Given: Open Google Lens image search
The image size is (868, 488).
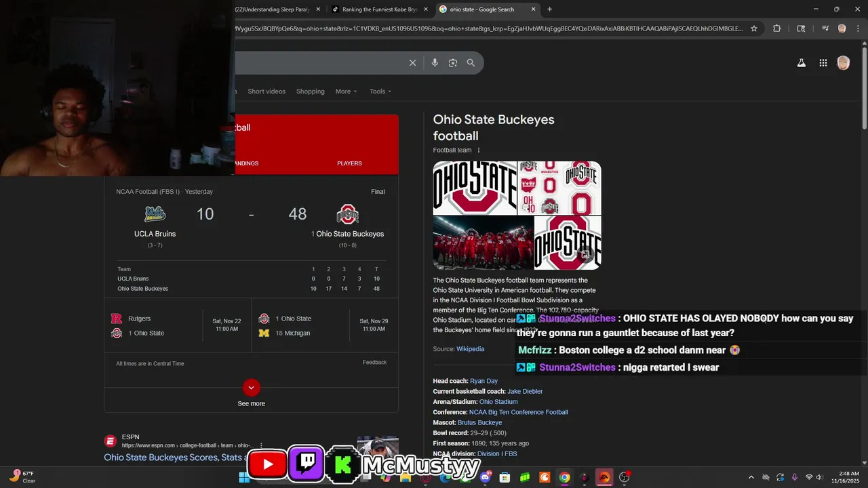Looking at the screenshot, I should [x=453, y=63].
